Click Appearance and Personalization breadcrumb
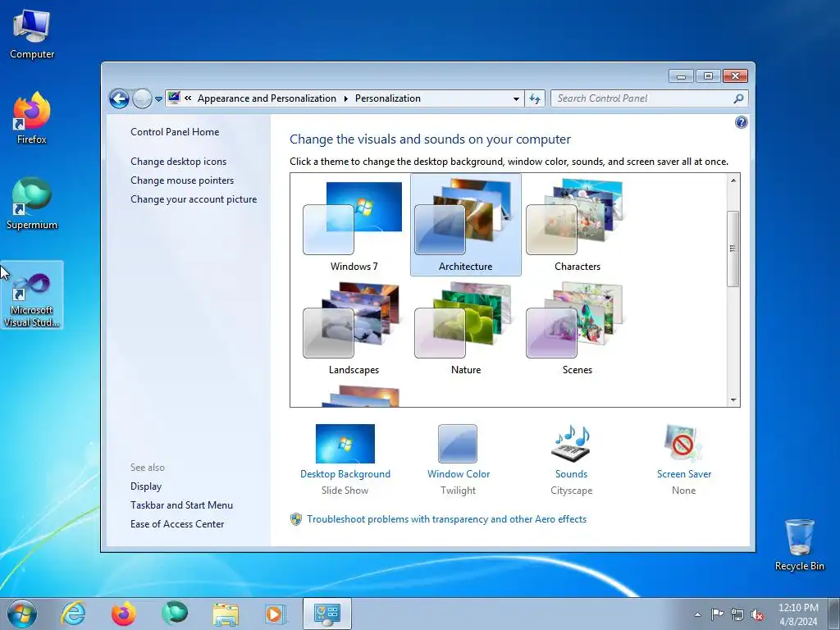Screen dimensions: 840x630 click(267, 98)
